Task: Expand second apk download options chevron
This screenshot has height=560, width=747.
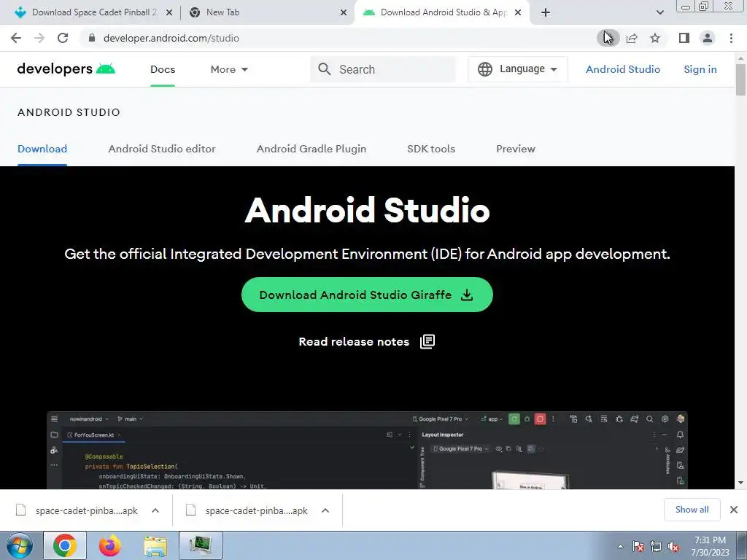Action: [325, 510]
